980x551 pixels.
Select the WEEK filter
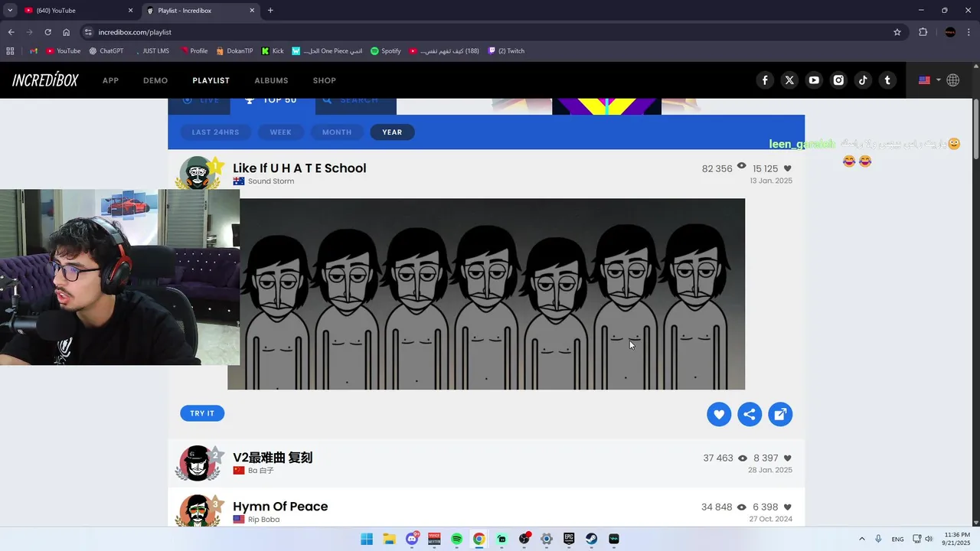pos(280,132)
